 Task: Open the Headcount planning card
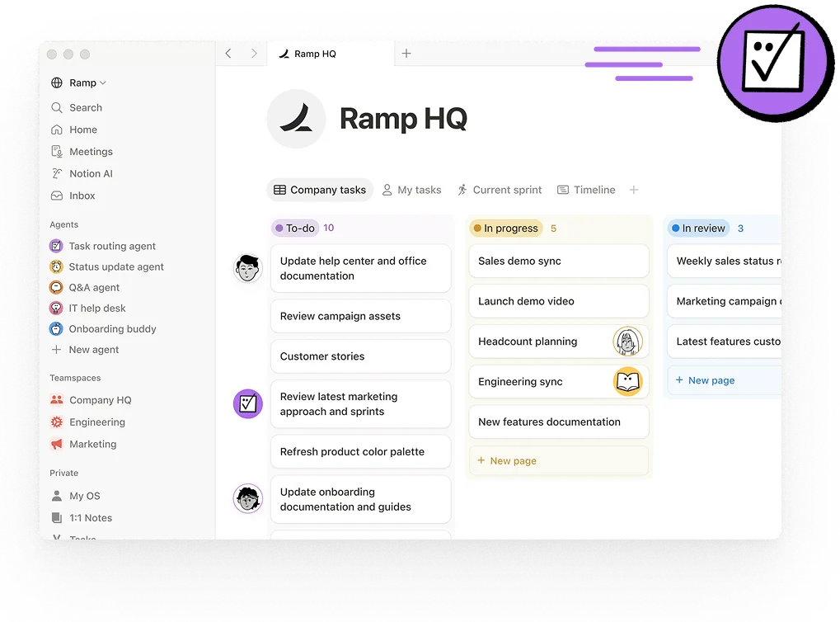point(559,341)
